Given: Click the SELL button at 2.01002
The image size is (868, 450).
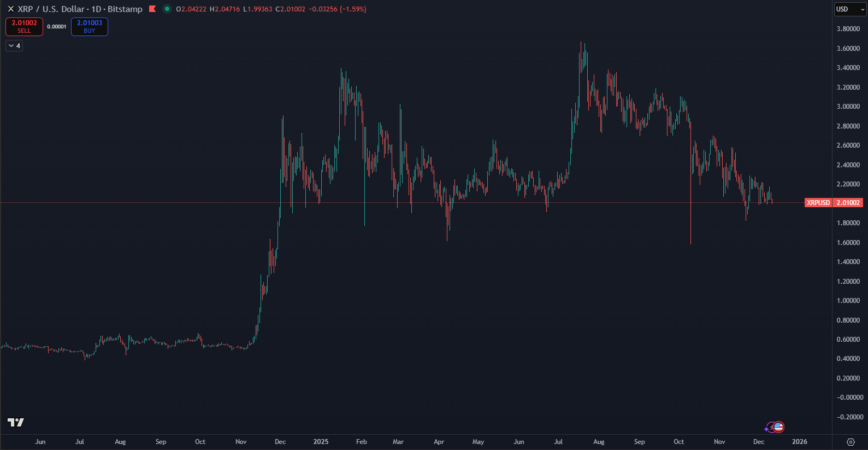Looking at the screenshot, I should coord(24,27).
